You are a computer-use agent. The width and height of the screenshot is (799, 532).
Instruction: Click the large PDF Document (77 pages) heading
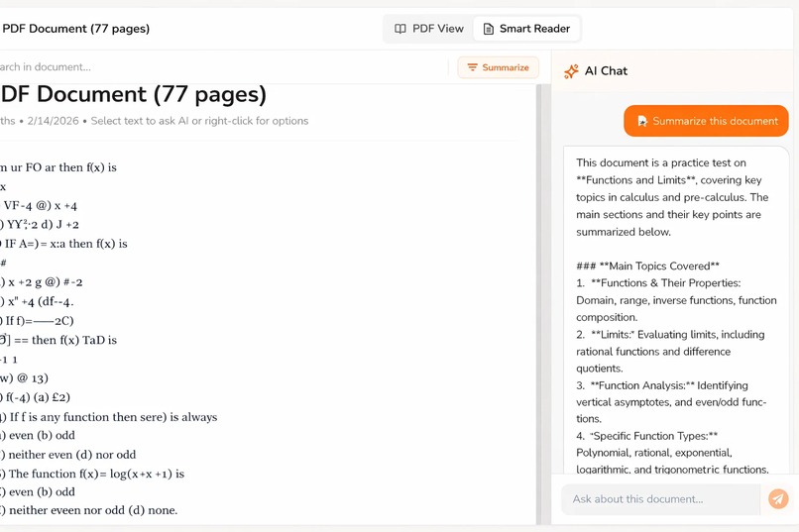(133, 95)
